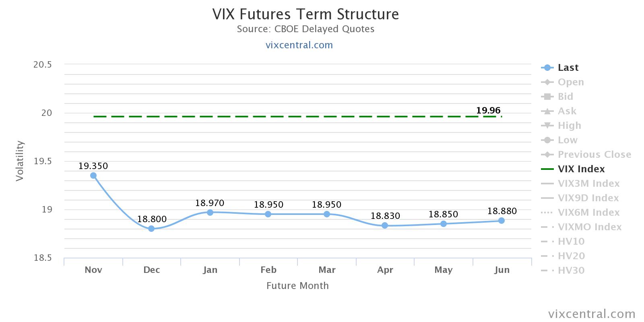This screenshot has height=322, width=644.
Task: Click the Jun data point at 18.880
Action: tap(502, 221)
